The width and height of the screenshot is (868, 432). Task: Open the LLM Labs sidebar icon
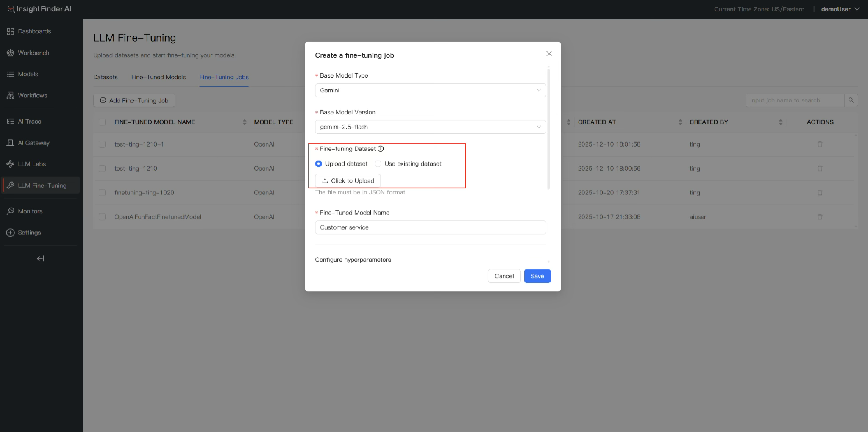click(x=10, y=164)
